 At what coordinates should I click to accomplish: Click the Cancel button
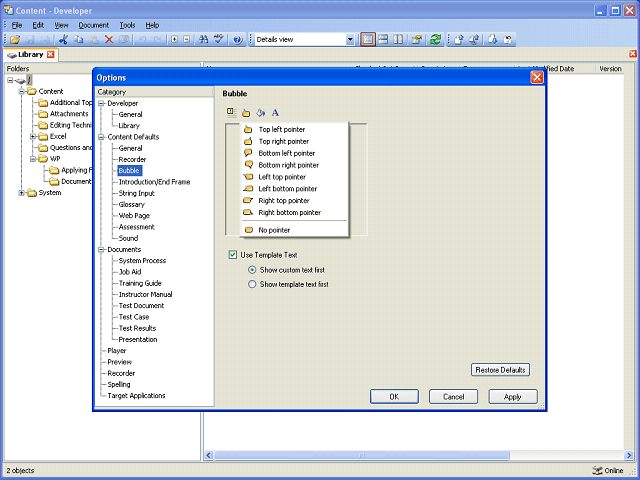coord(453,396)
